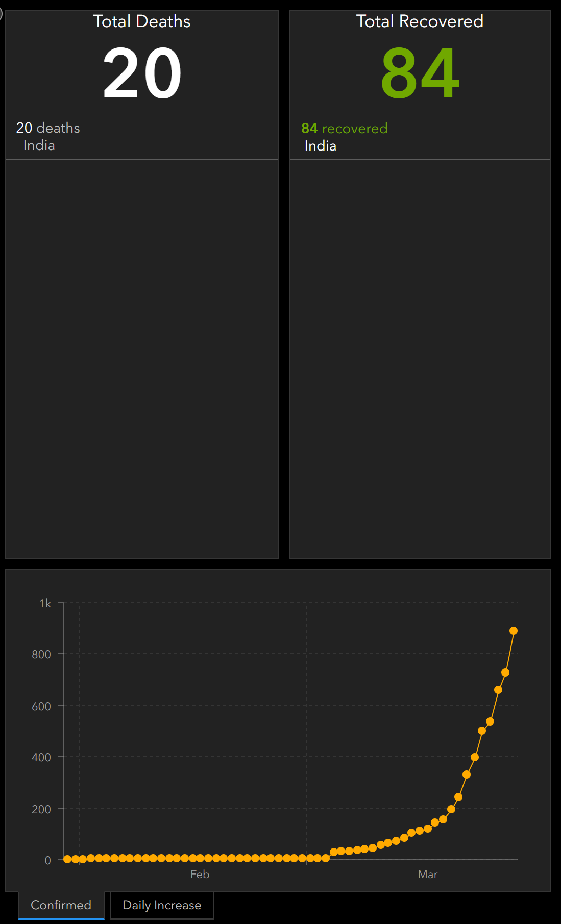Click the data point on the 400 gridline
The width and height of the screenshot is (561, 924).
coord(475,757)
